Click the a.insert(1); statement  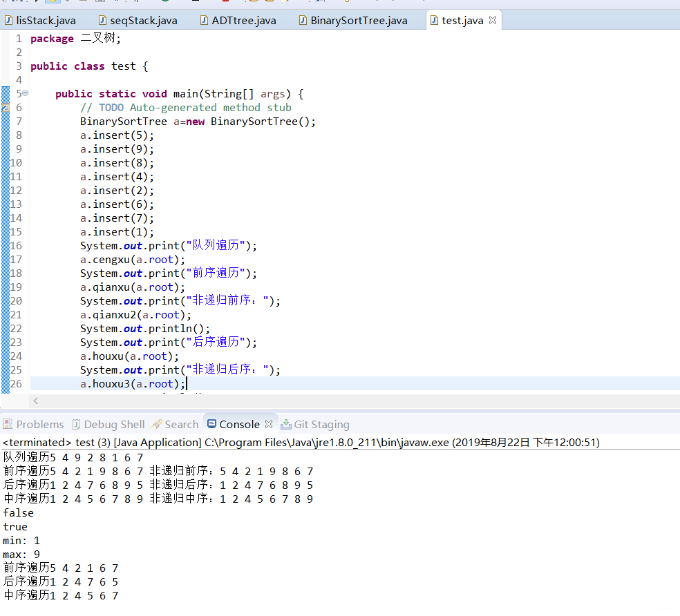[117, 232]
